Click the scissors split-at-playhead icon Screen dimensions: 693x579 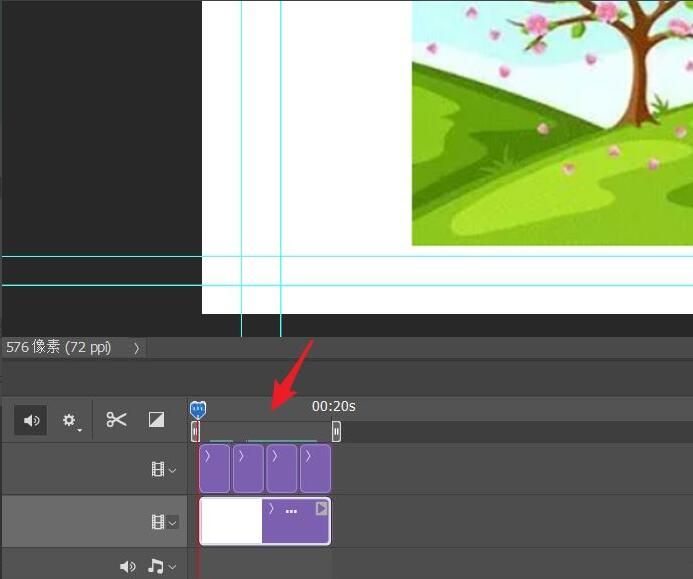point(117,420)
